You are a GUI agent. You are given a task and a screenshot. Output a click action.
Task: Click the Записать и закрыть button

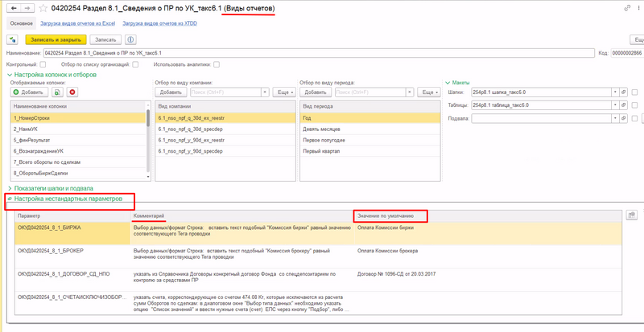(x=55, y=39)
